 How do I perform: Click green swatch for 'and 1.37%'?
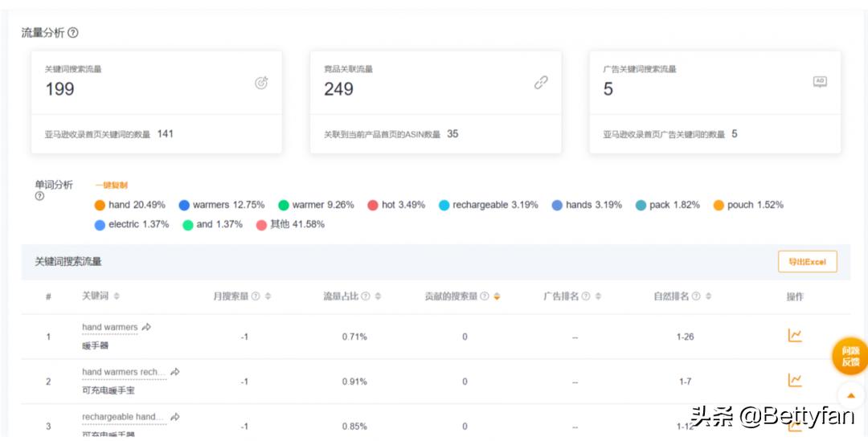point(187,225)
